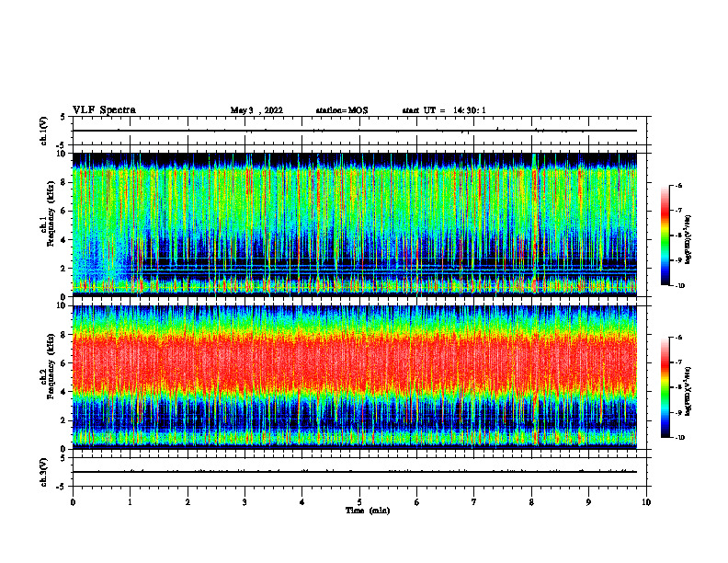The height and width of the screenshot is (563, 728).
Task: Click time axis tick label "5"
Action: [x=359, y=502]
